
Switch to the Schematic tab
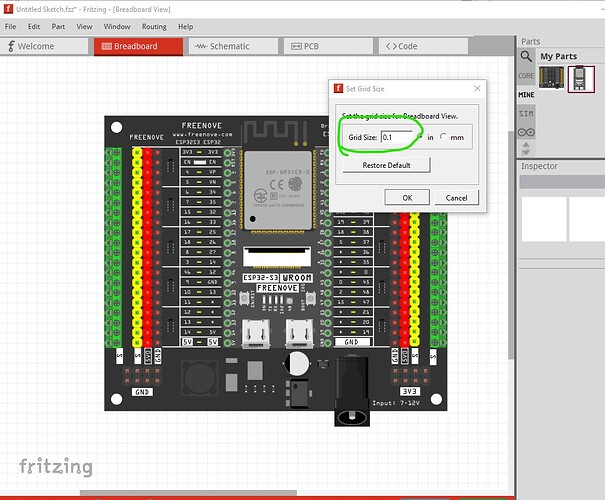233,46
